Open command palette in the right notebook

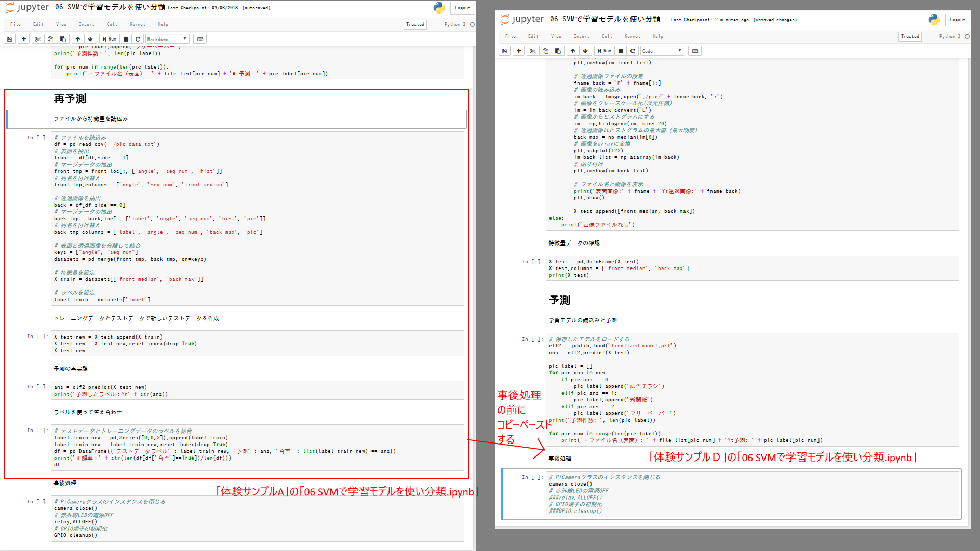coord(695,51)
